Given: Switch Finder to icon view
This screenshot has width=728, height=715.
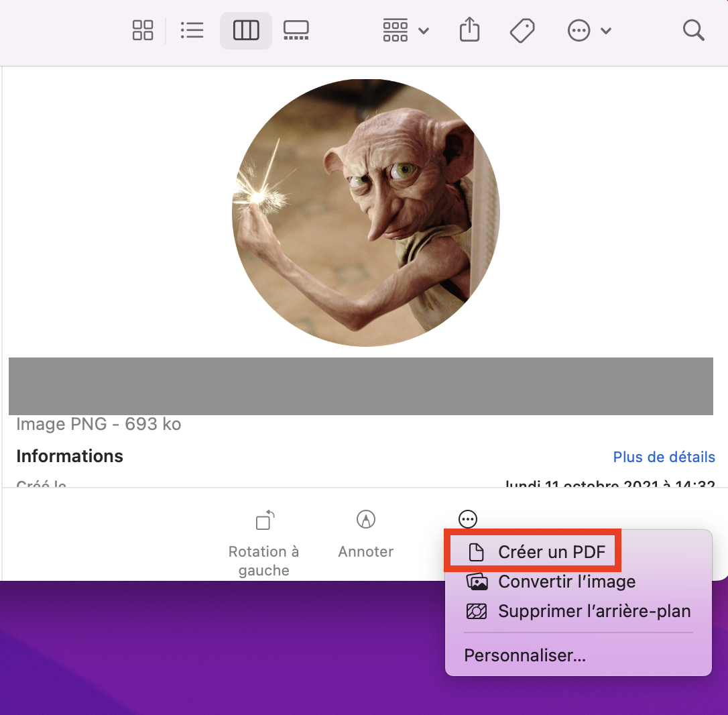Looking at the screenshot, I should tap(143, 31).
